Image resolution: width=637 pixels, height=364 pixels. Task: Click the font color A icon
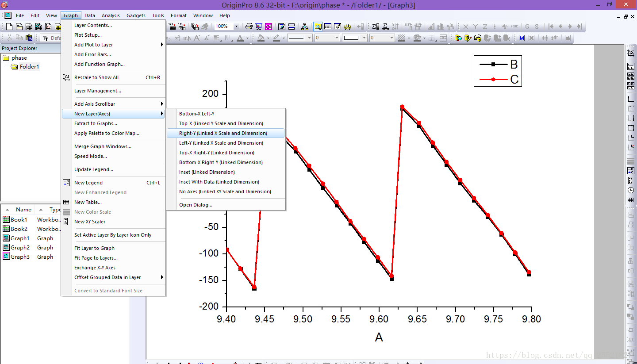point(239,38)
